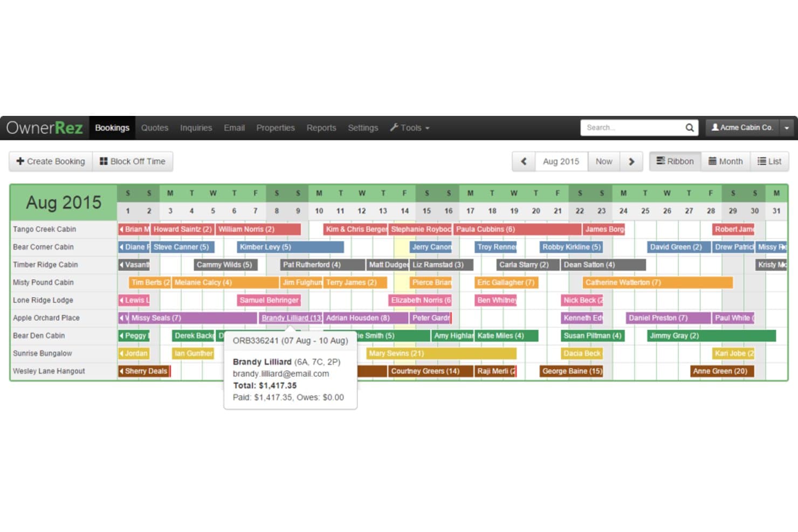Select the Daniel Preston (7) booking

click(669, 318)
